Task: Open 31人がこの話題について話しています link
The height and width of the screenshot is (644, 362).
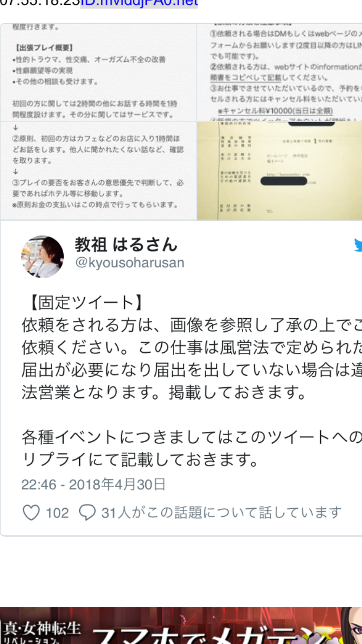Action: [x=222, y=512]
